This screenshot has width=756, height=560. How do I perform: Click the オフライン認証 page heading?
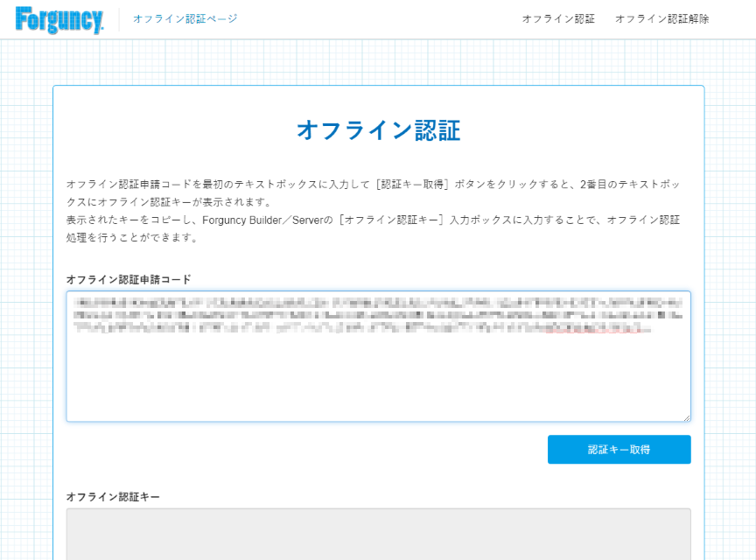pos(379,130)
